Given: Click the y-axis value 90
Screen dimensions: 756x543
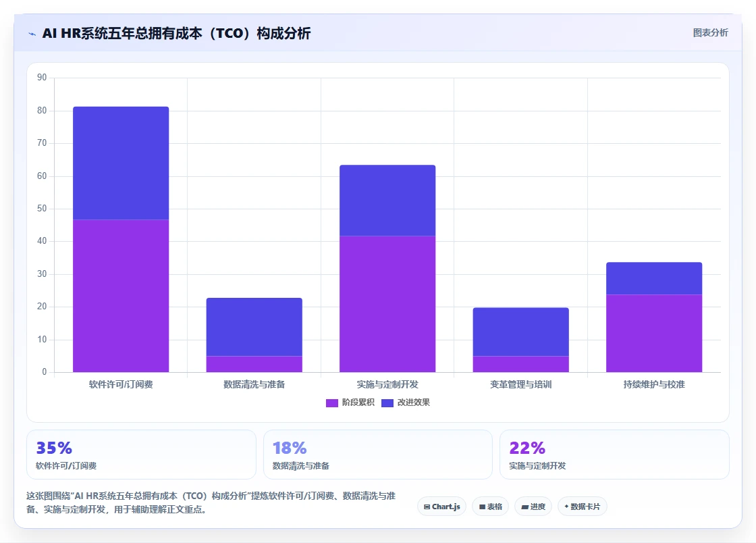Looking at the screenshot, I should 42,78.
